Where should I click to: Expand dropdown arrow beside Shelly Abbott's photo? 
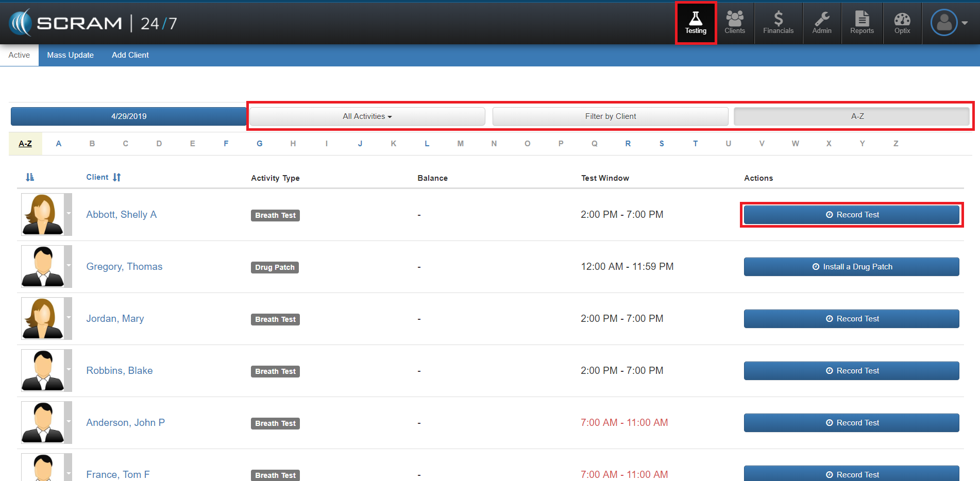tap(69, 213)
